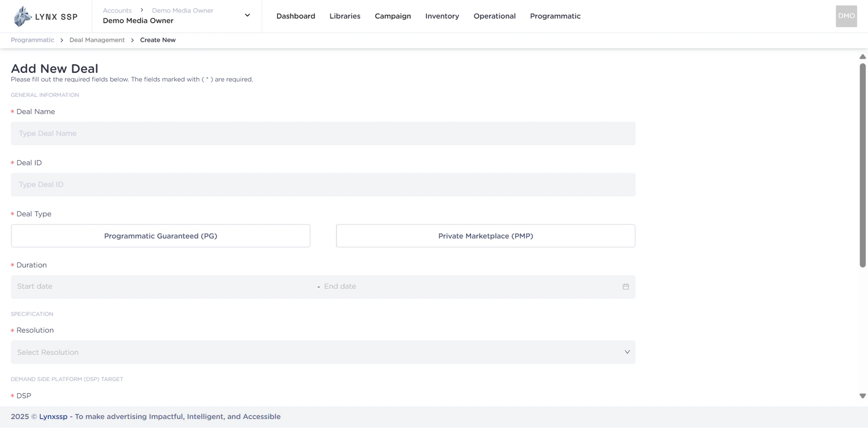Select Programmatic Guaranteed (PG) deal type
The width and height of the screenshot is (868, 429).
pyautogui.click(x=160, y=236)
